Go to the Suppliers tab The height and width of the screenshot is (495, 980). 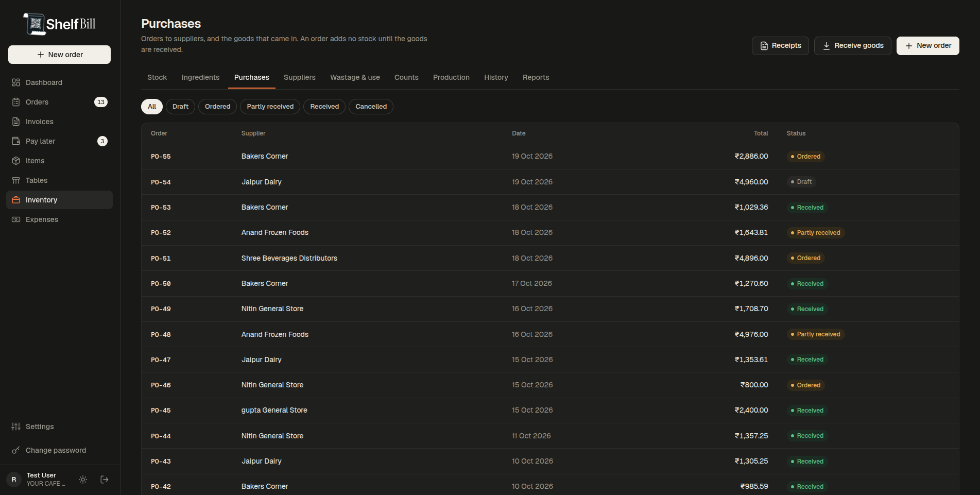point(300,77)
